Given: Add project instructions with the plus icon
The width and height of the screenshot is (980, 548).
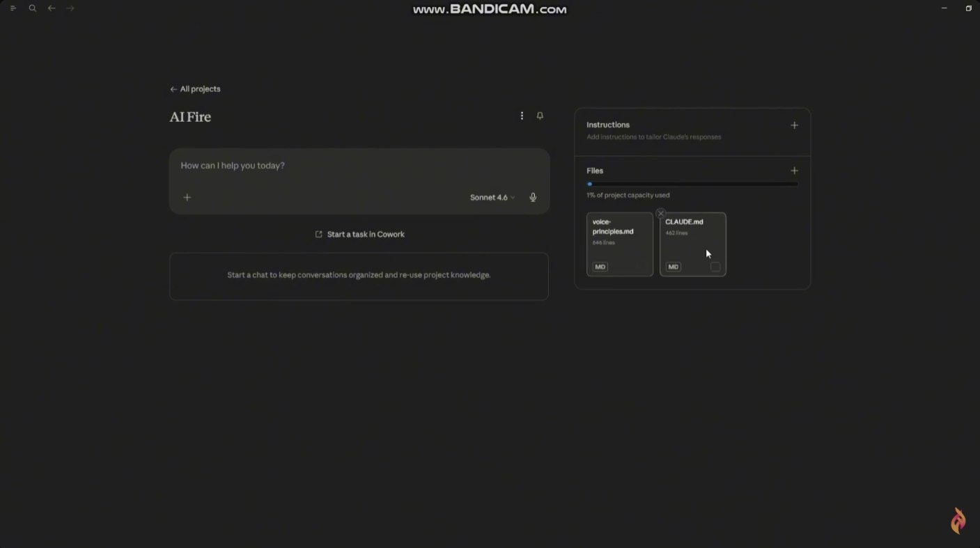Looking at the screenshot, I should tap(794, 125).
